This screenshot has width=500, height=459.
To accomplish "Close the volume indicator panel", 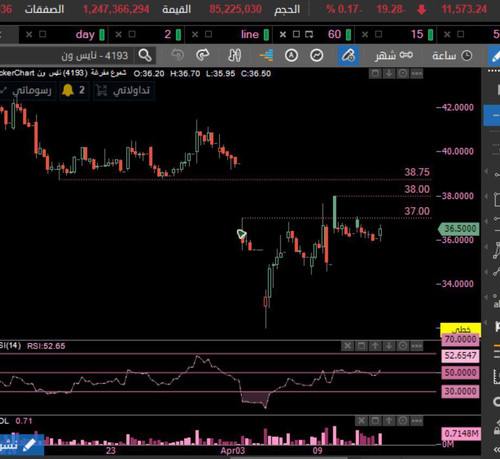I will 361,421.
